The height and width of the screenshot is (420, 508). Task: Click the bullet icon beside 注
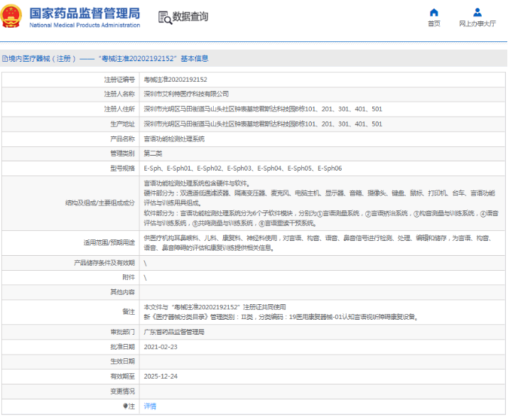(125, 406)
